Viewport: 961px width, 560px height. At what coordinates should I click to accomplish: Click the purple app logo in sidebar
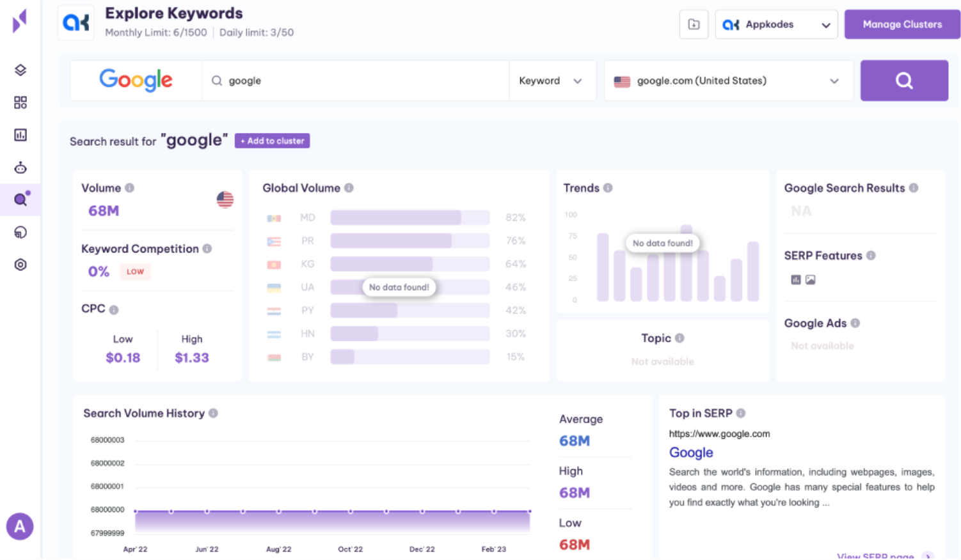tap(20, 21)
